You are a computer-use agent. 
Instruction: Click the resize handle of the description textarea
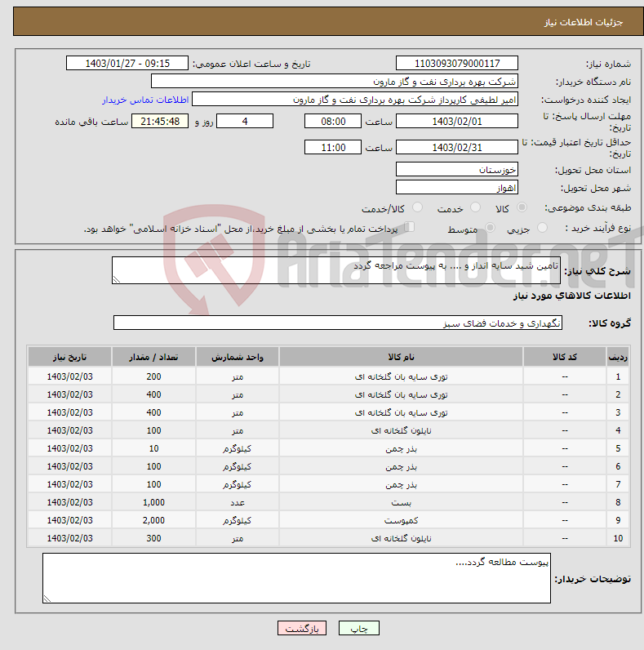[117, 279]
